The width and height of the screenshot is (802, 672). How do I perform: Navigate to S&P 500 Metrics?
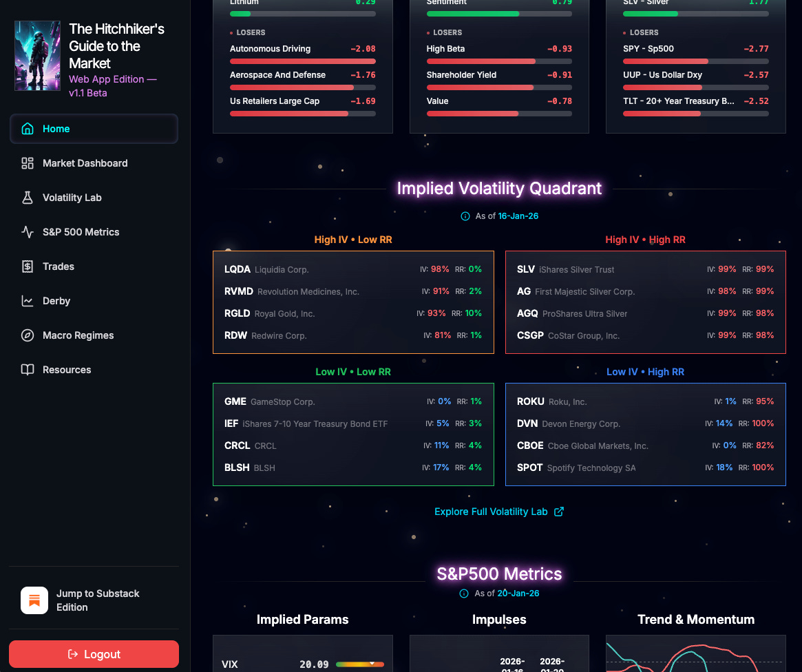pos(94,232)
